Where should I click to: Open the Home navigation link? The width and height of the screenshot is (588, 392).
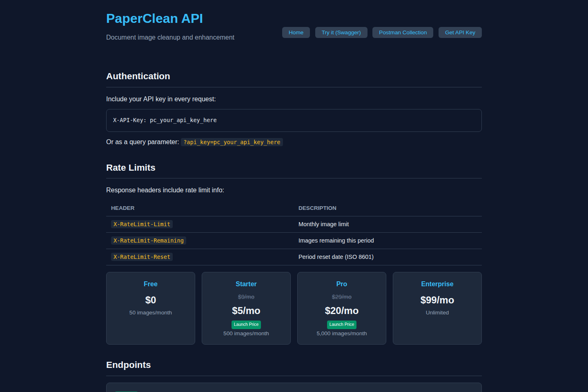click(296, 33)
